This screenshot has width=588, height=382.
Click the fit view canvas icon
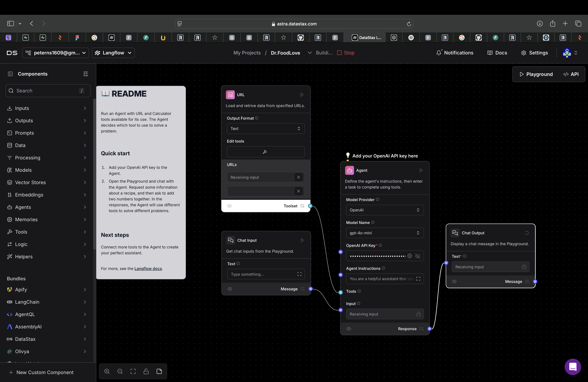(x=133, y=371)
